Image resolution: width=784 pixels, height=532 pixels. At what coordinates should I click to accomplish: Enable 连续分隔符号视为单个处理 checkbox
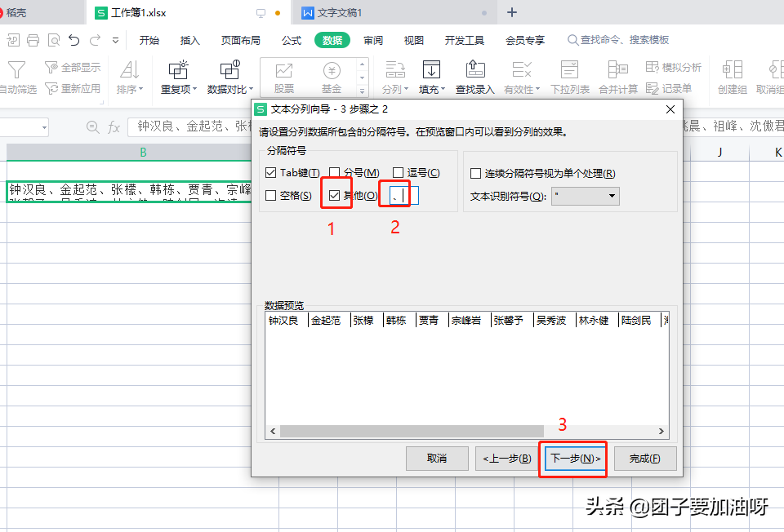(475, 173)
